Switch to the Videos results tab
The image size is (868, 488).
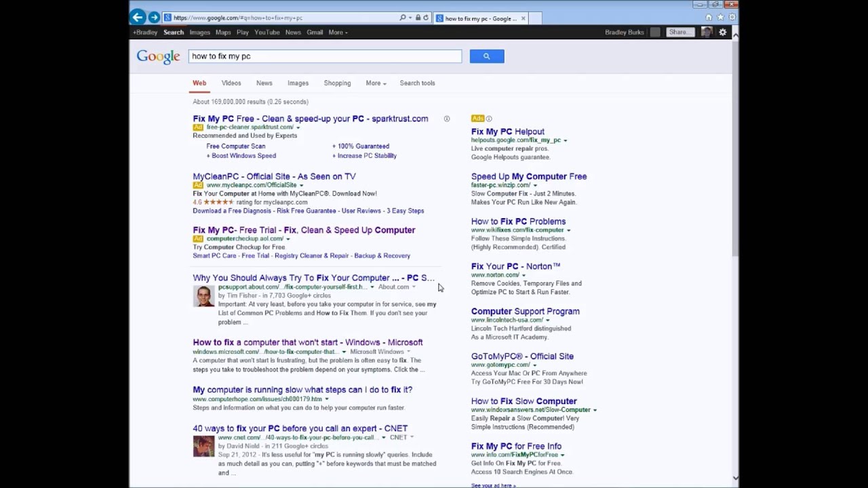231,83
